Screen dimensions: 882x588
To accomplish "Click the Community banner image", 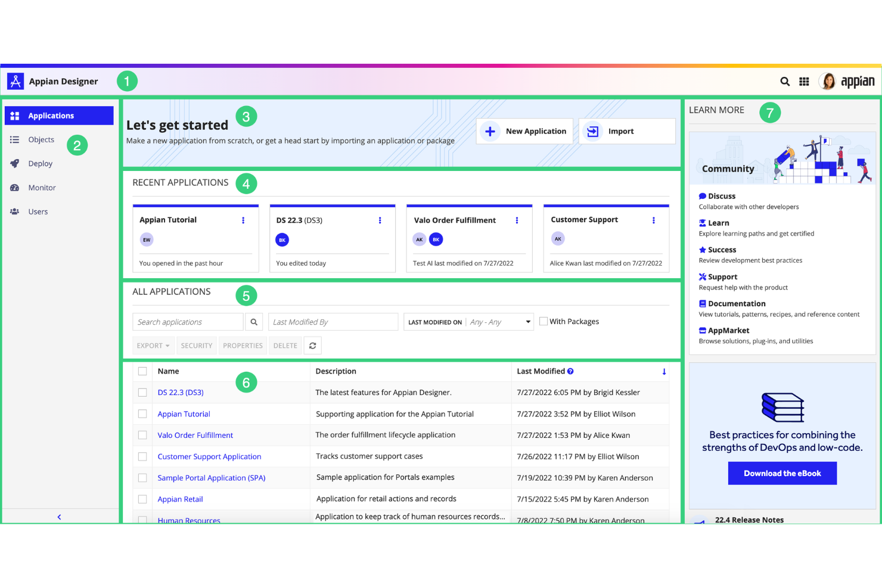I will click(782, 158).
